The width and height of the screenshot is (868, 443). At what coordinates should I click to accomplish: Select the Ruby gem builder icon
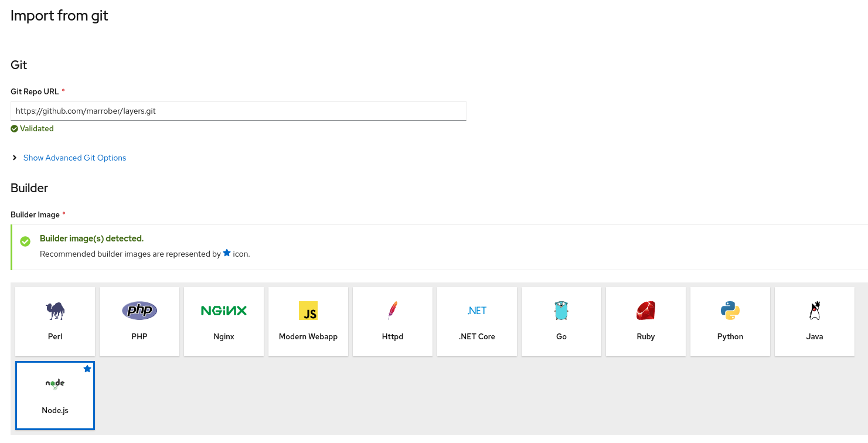click(646, 311)
